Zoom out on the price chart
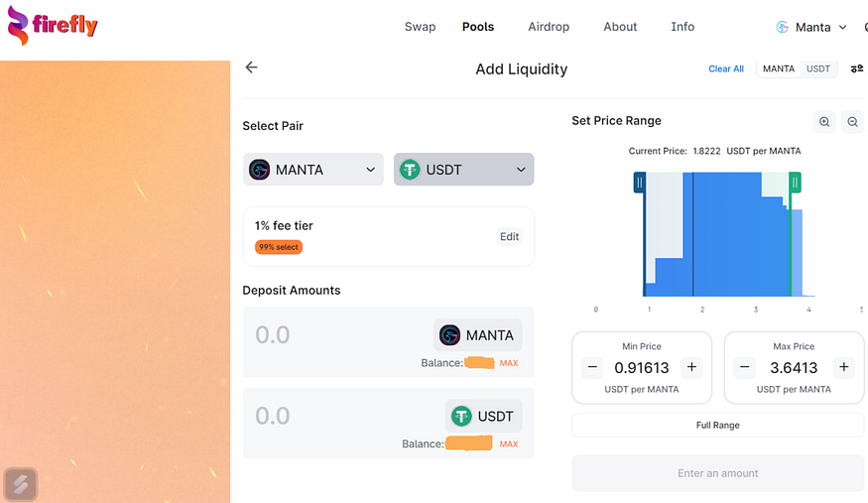 (x=852, y=122)
